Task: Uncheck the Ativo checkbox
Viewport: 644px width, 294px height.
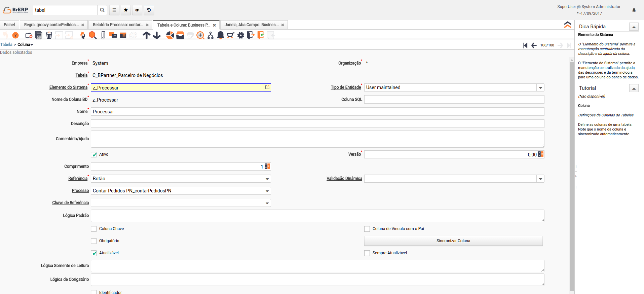Action: [94, 155]
